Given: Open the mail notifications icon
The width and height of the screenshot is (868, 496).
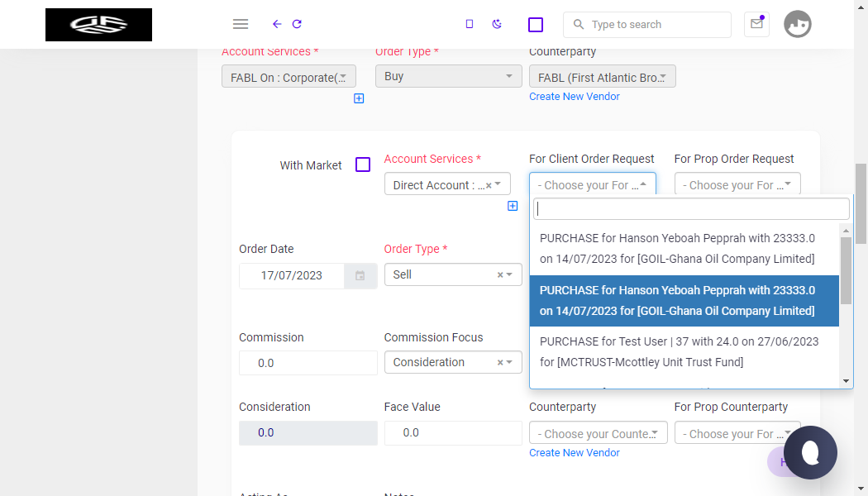Looking at the screenshot, I should coord(756,24).
